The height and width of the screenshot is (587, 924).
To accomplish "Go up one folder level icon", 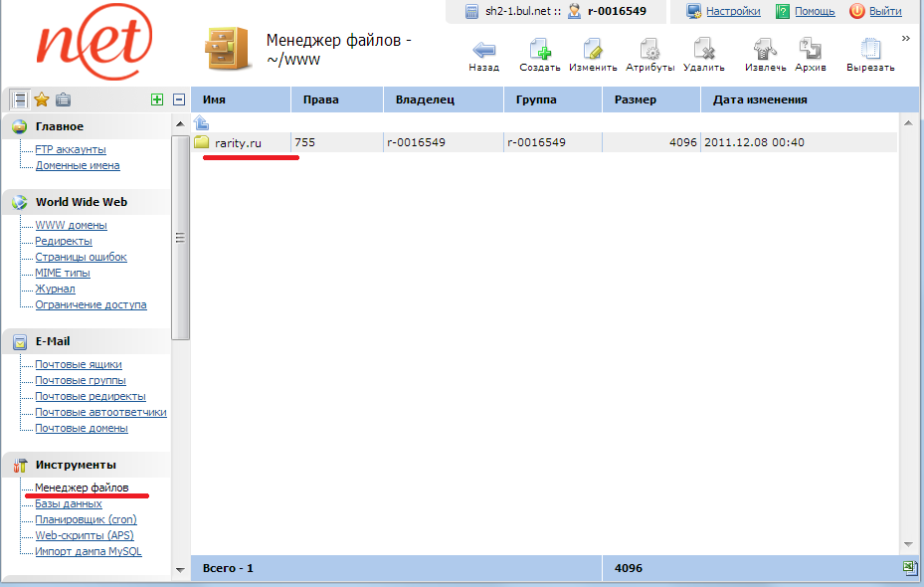I will [x=201, y=123].
